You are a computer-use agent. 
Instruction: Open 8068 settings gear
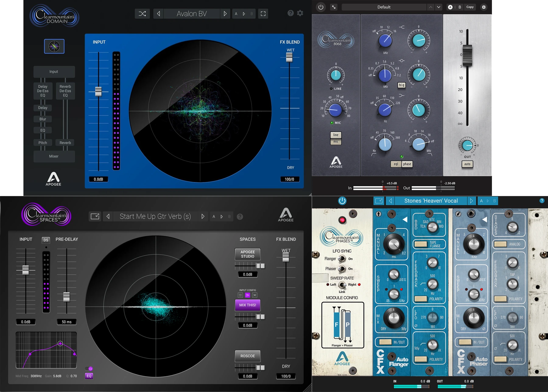click(484, 7)
